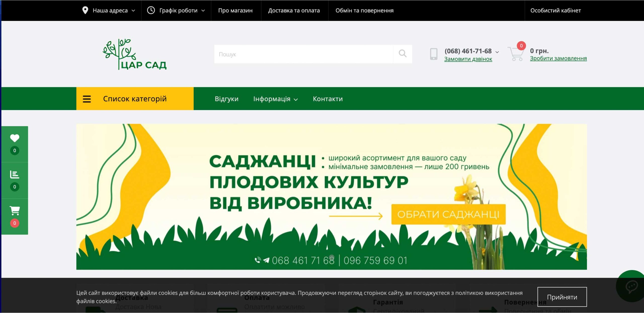644x313 pixels.
Task: Click the Замовити дзвінок link
Action: [x=468, y=59]
